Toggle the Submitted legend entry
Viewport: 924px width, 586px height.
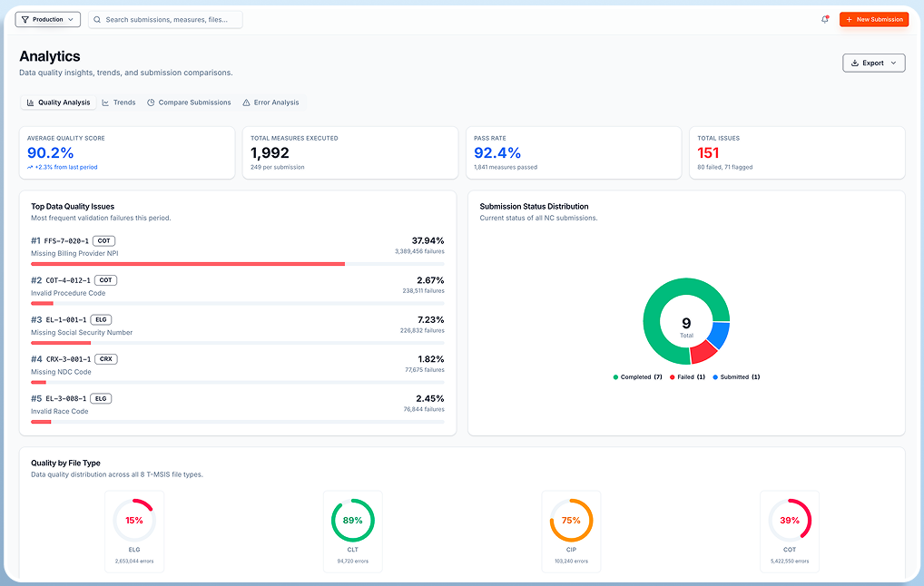(736, 377)
